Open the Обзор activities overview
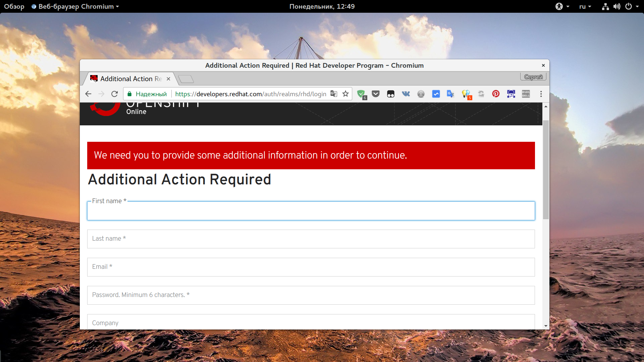644x362 pixels. [x=14, y=6]
